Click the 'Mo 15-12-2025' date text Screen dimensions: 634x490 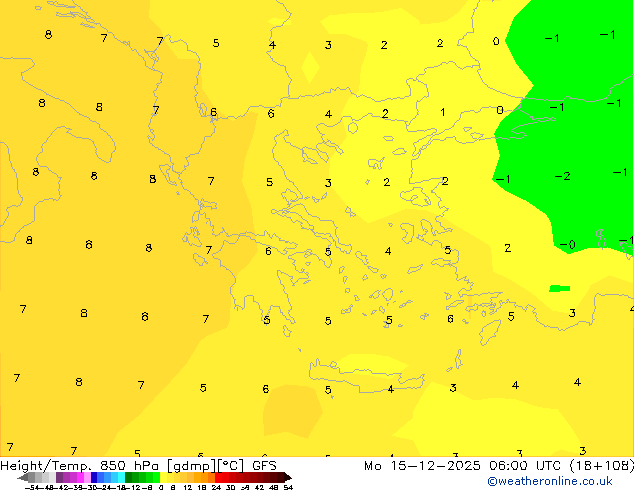[423, 466]
